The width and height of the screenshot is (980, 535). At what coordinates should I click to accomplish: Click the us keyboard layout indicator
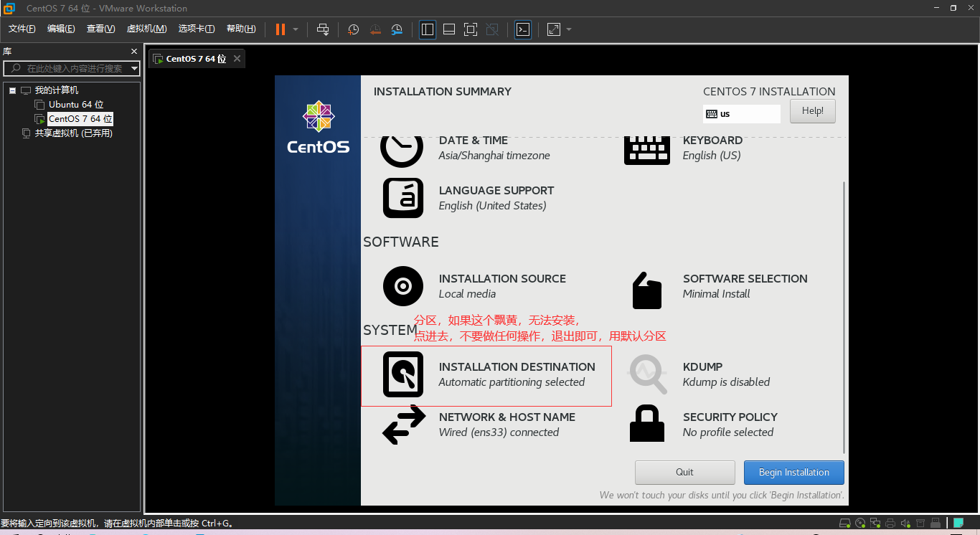741,114
